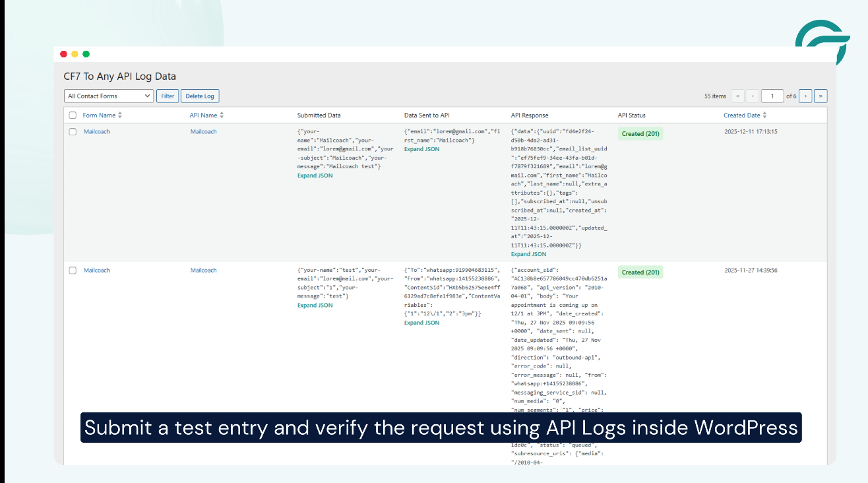This screenshot has width=868, height=483.
Task: Sort the table using the Form Name sort arrows
Action: 120,115
